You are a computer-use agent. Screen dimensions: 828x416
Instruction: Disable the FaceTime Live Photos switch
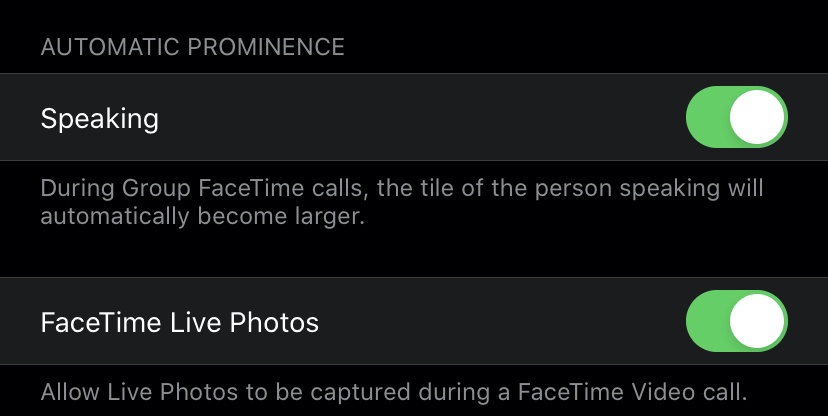[737, 320]
